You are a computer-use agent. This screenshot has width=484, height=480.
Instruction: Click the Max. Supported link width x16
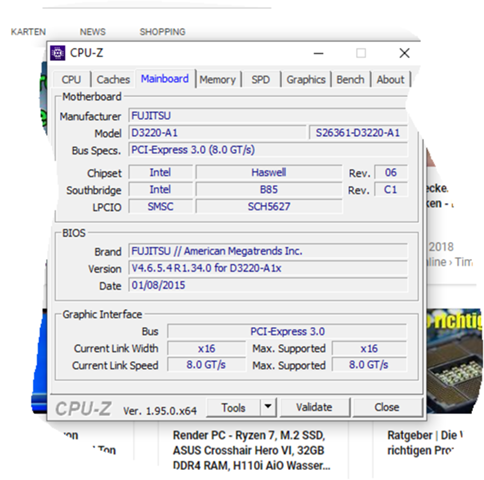(369, 348)
